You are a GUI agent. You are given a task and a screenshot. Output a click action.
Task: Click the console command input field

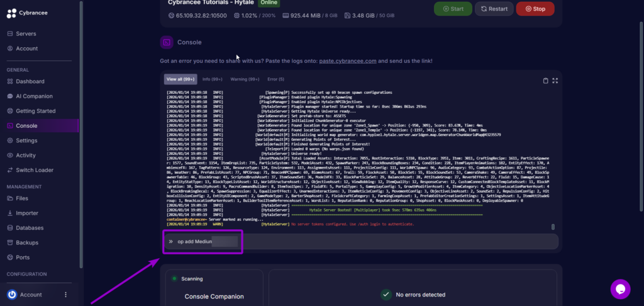click(x=361, y=241)
